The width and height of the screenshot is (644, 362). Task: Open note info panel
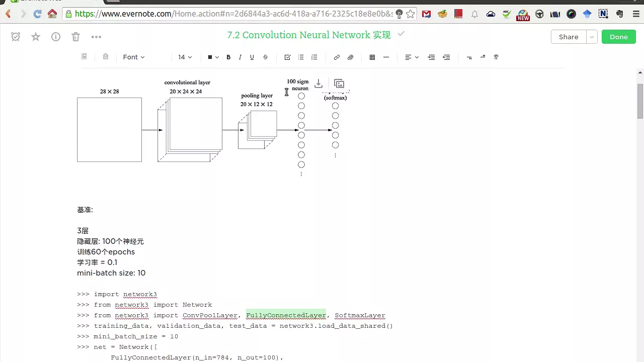[56, 37]
